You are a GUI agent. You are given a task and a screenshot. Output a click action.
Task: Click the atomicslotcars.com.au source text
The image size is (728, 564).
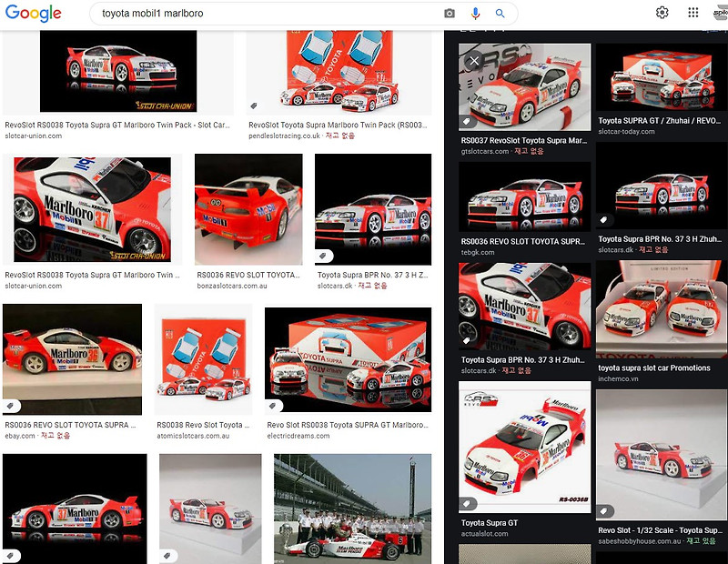[x=193, y=436]
